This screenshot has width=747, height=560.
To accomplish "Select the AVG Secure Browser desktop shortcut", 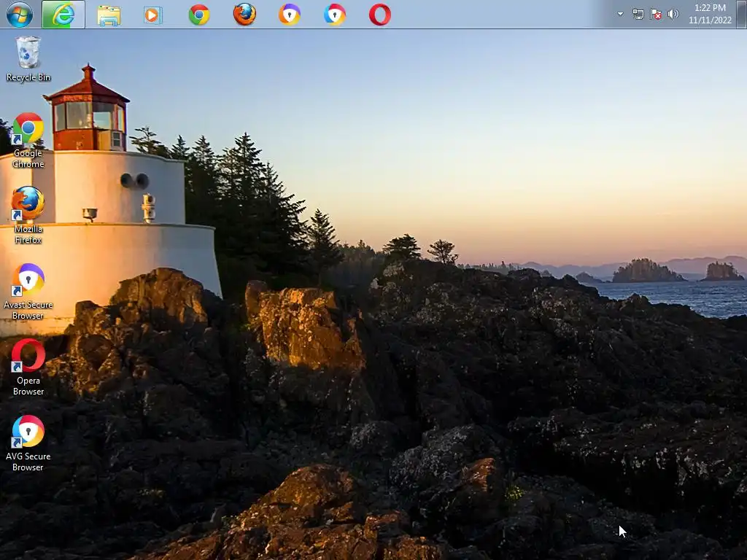I will tap(28, 443).
